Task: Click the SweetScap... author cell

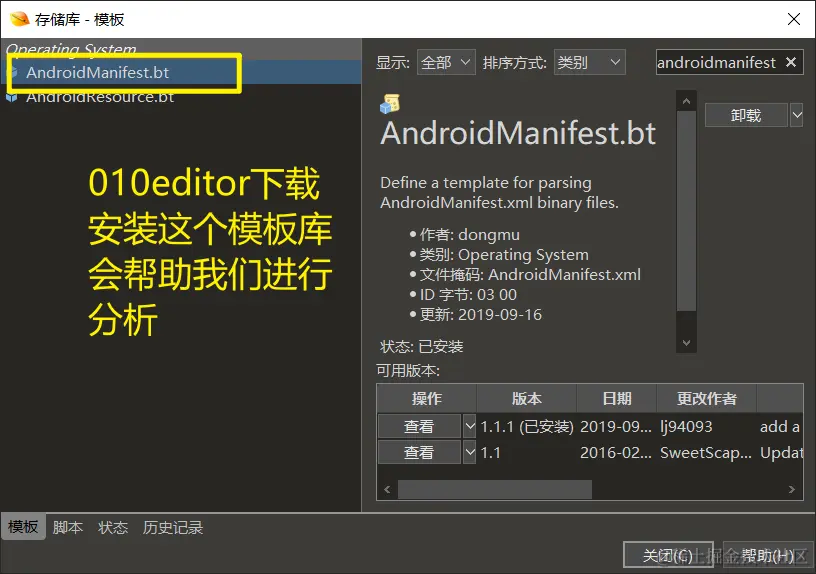Action: (706, 453)
